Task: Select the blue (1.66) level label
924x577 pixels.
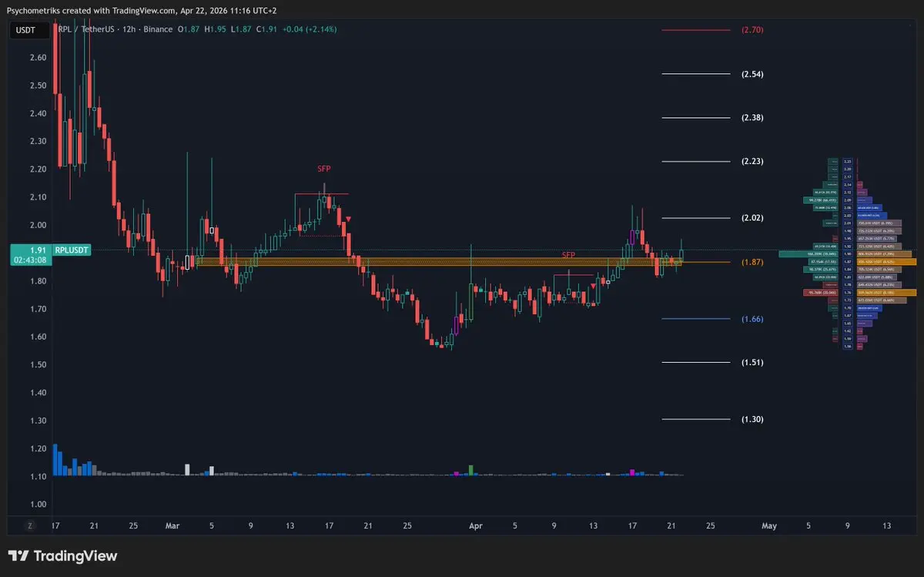Action: pos(752,319)
